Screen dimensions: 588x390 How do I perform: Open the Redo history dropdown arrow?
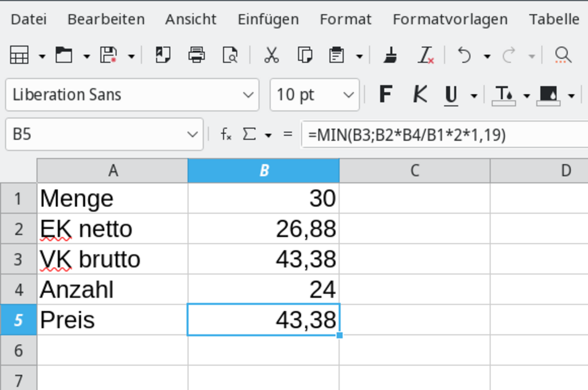point(532,56)
